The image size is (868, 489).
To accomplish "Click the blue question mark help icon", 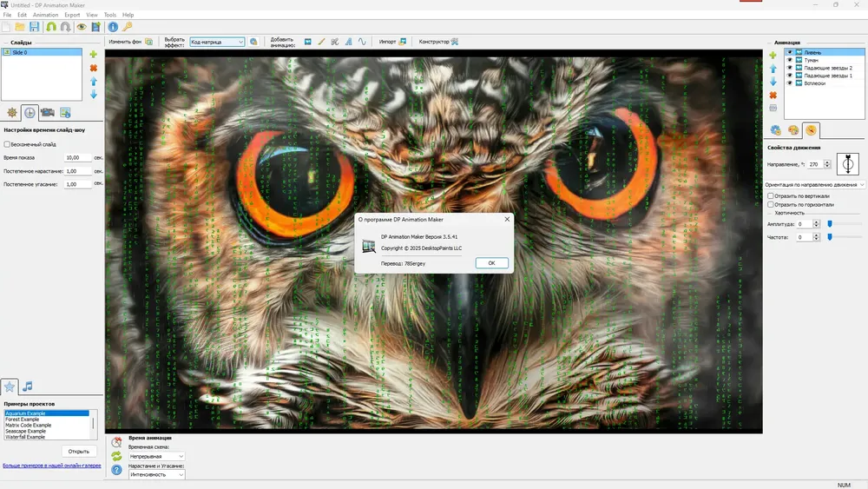I will click(x=116, y=470).
